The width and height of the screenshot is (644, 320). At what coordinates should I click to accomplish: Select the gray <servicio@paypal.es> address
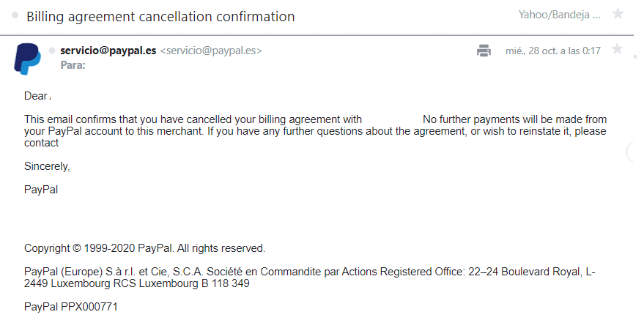click(x=211, y=51)
